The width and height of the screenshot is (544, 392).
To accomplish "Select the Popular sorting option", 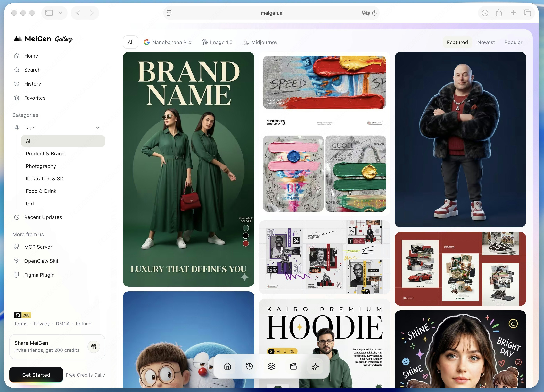I will coord(513,42).
